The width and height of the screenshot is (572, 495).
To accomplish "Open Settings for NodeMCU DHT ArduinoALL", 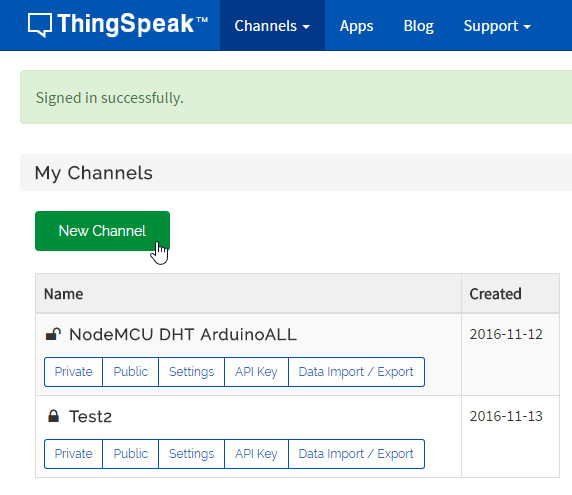I will pos(192,372).
